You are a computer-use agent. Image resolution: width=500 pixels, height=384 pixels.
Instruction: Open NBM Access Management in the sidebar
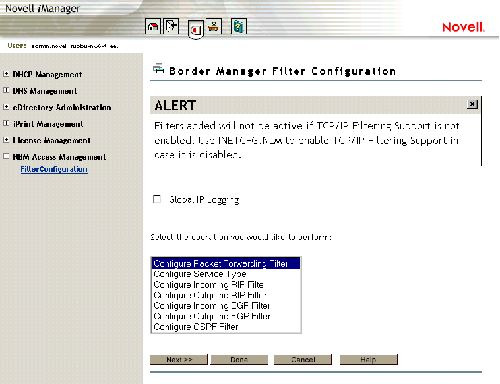point(59,157)
